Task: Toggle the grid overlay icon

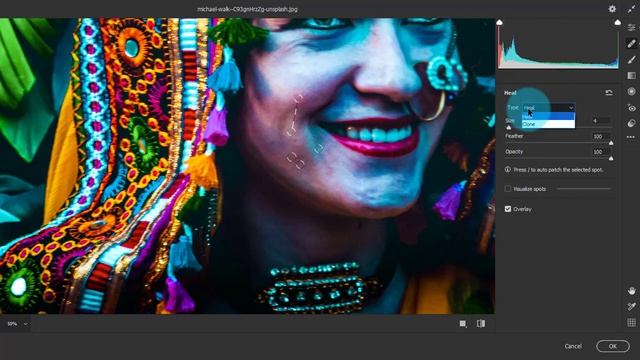Action: click(631, 322)
